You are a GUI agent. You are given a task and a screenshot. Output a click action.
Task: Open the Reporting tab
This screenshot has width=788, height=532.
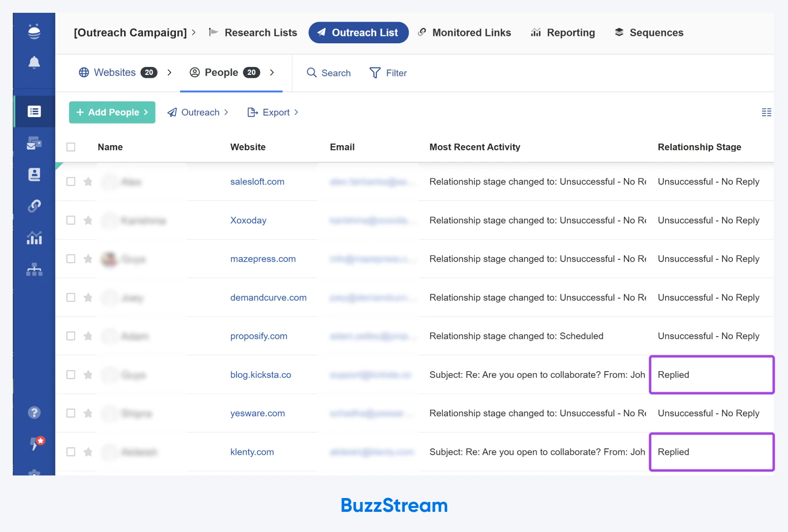[563, 32]
